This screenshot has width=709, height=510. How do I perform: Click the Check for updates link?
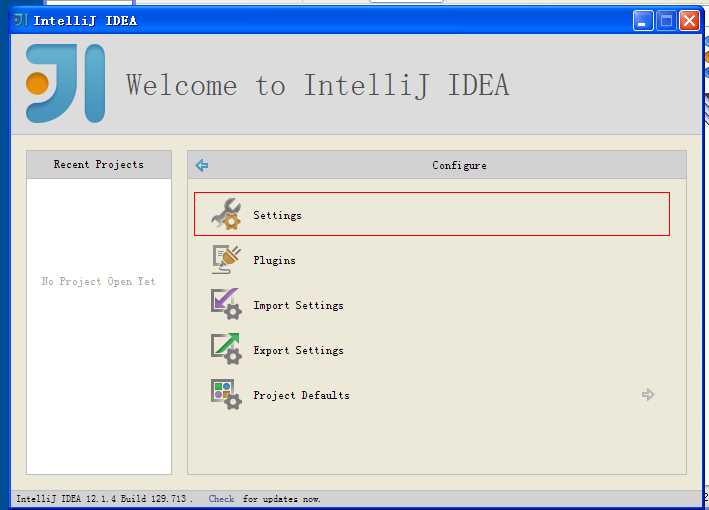221,499
